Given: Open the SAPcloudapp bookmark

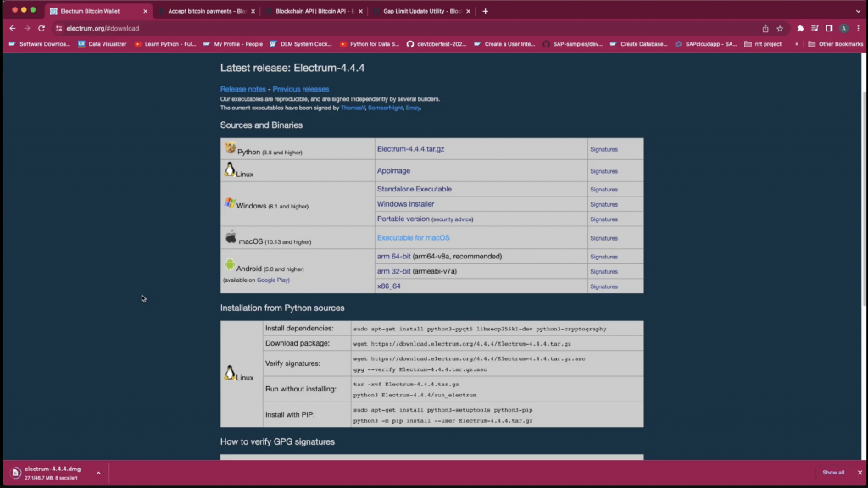Looking at the screenshot, I should click(x=706, y=44).
